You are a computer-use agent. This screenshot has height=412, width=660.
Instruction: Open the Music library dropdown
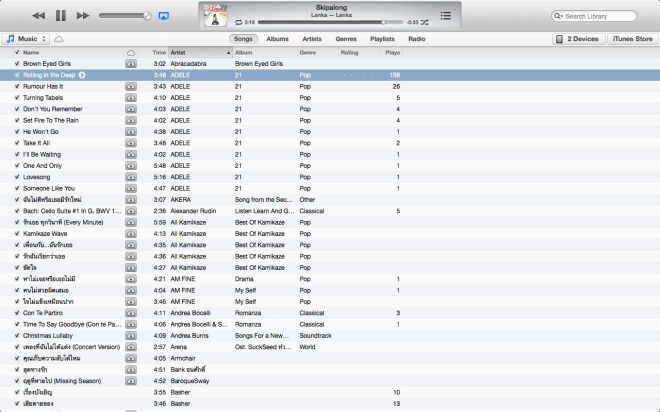26,38
